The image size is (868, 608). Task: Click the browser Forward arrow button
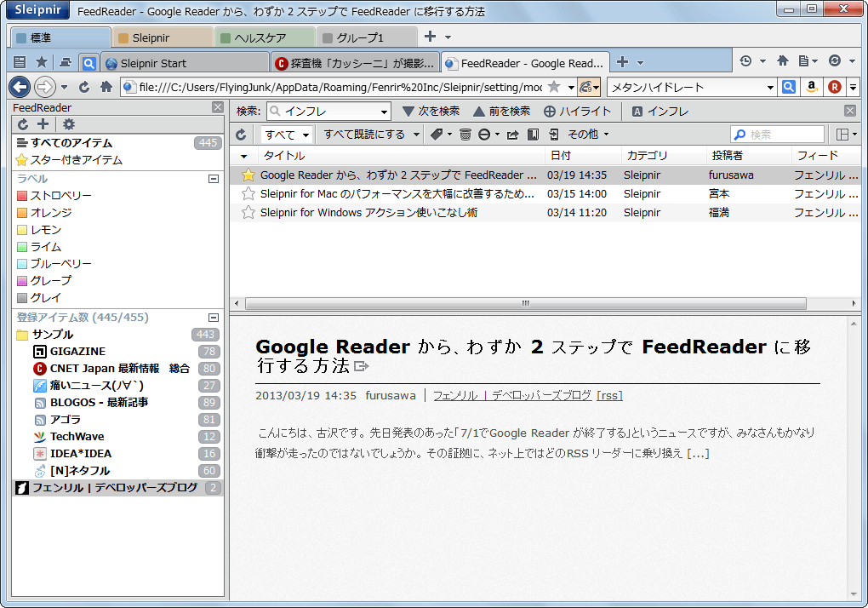(45, 87)
